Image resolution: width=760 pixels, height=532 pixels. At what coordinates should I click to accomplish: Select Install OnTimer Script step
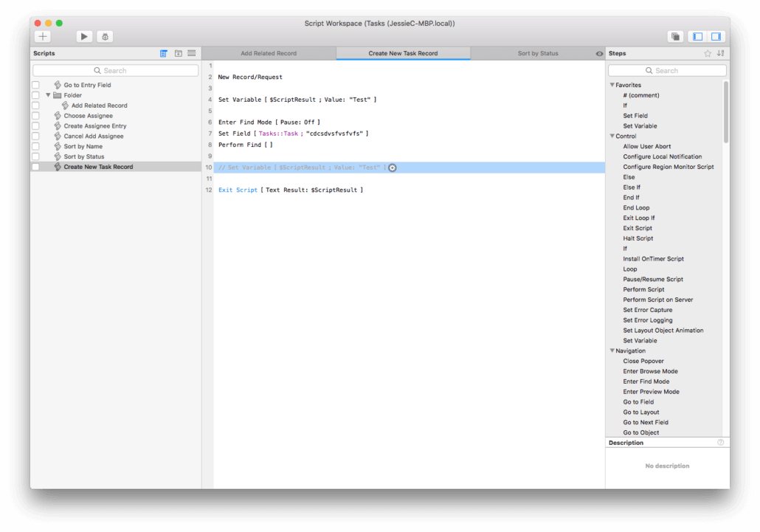653,259
